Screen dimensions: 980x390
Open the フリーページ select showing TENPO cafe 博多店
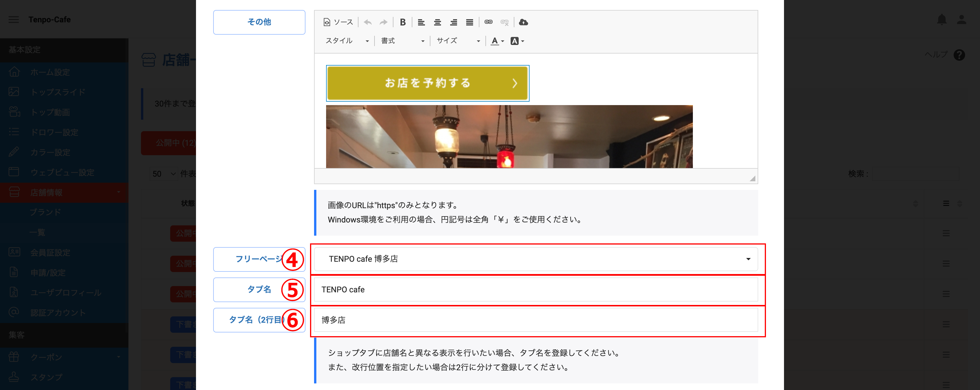536,259
